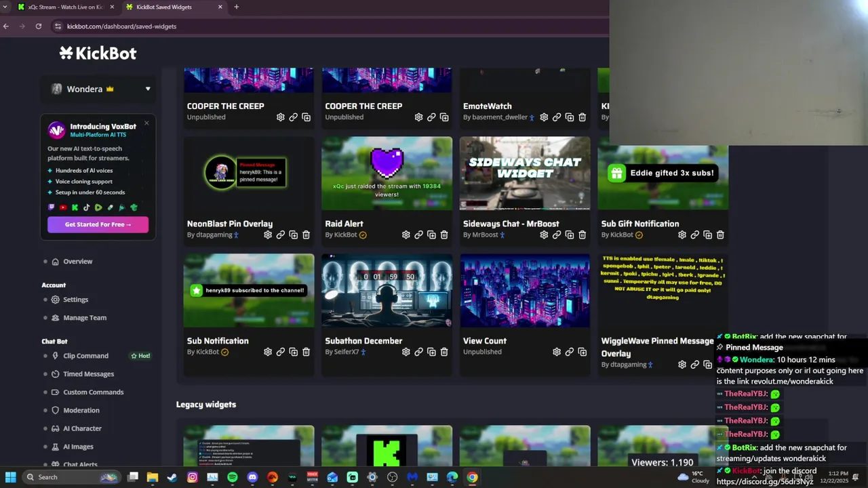Viewport: 868px width, 488px height.
Task: Click Get Started For Free button
Action: click(x=98, y=224)
